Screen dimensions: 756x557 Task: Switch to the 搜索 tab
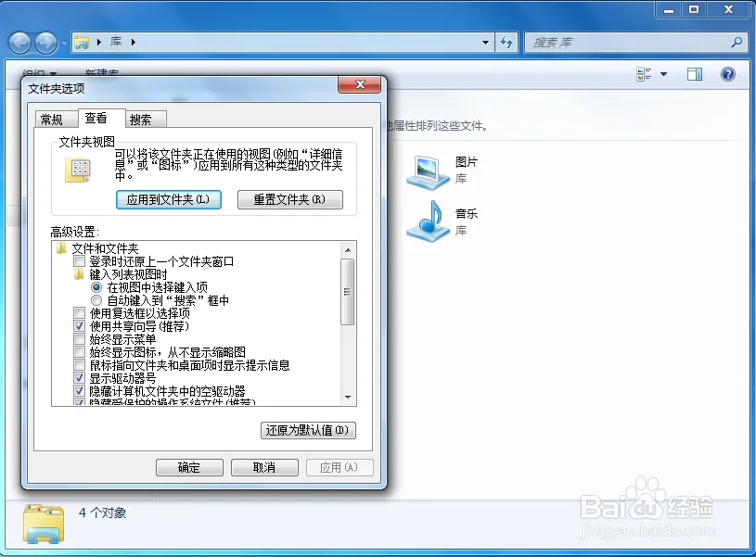pyautogui.click(x=146, y=120)
